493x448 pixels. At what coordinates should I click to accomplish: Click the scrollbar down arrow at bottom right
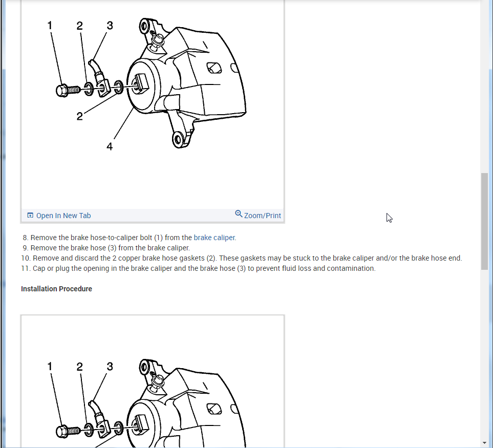[484, 443]
